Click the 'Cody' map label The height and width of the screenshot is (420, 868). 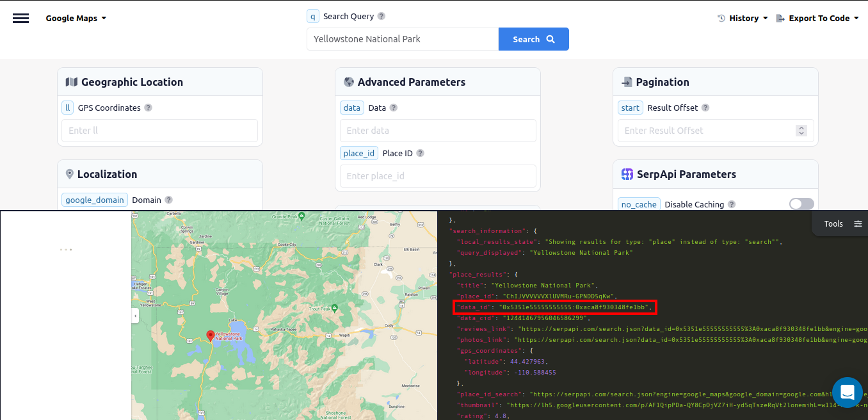click(x=390, y=325)
